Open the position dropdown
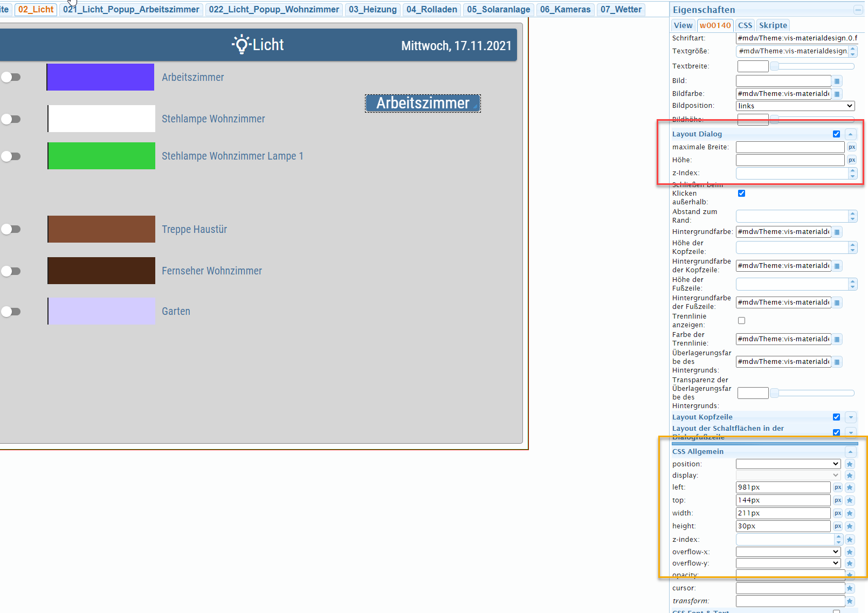The image size is (868, 613). 788,464
